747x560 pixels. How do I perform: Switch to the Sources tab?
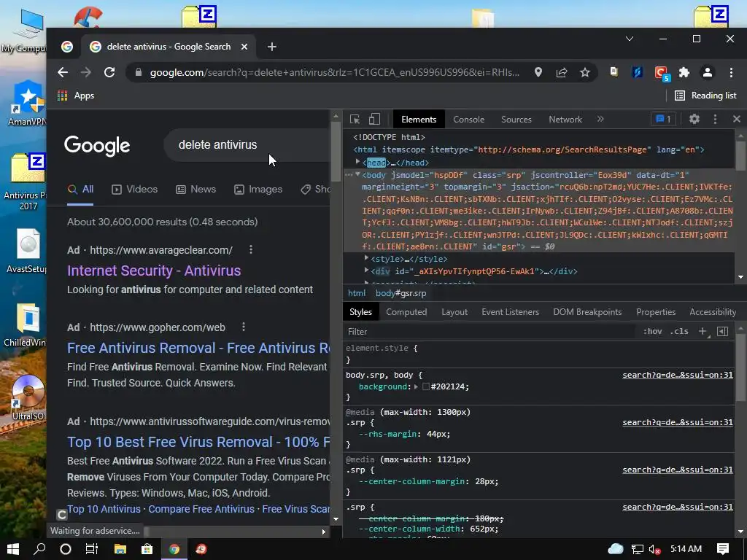pyautogui.click(x=516, y=120)
